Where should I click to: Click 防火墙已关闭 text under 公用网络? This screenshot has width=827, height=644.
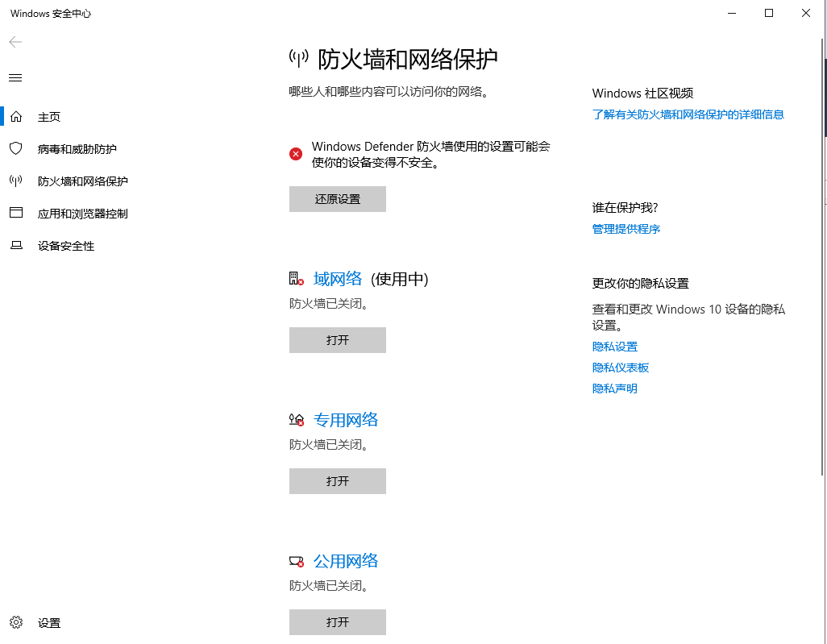click(329, 586)
